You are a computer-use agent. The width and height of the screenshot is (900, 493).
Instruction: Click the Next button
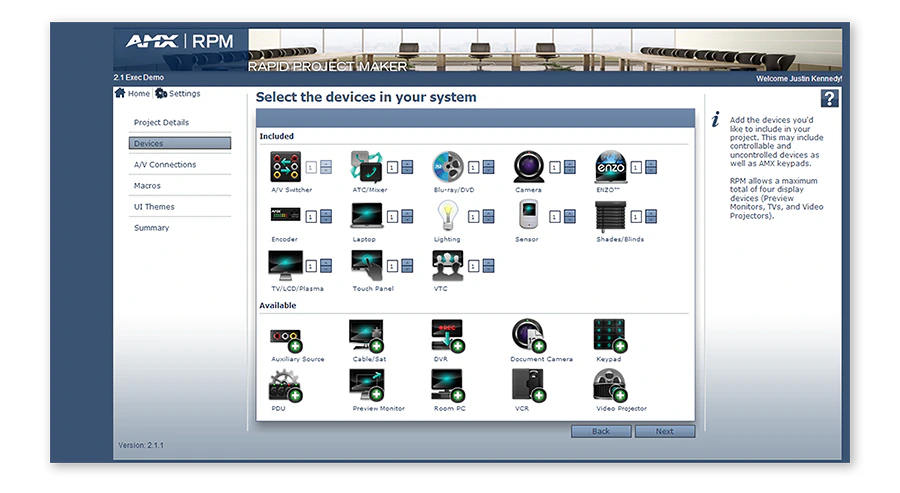click(x=665, y=431)
